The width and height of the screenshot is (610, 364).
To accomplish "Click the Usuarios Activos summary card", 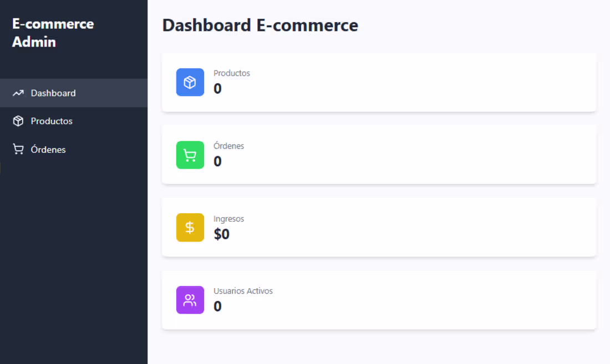I will coord(379,300).
